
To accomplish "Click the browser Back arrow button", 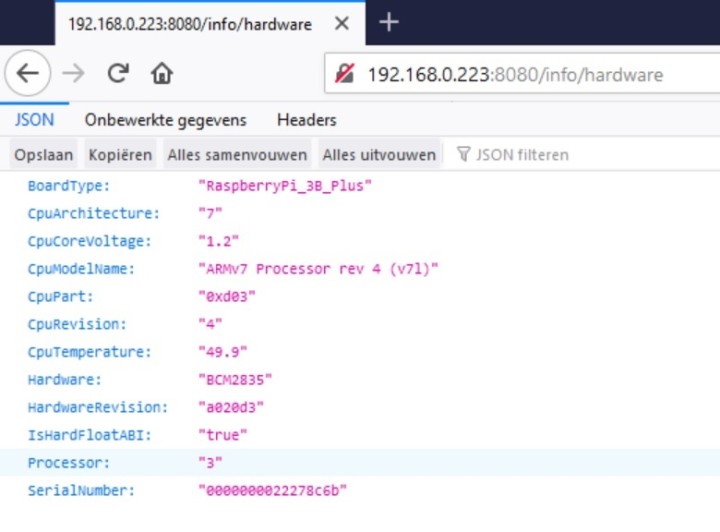I will pos(27,73).
